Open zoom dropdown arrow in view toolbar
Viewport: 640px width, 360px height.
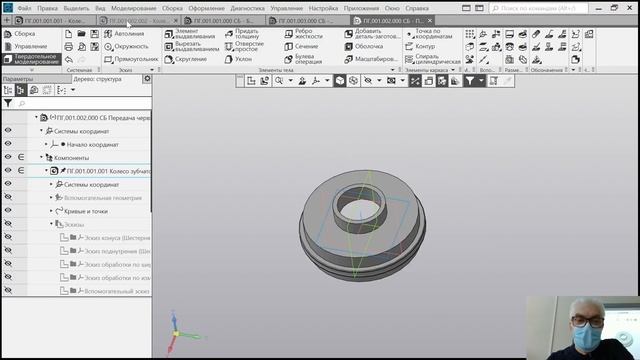point(291,81)
